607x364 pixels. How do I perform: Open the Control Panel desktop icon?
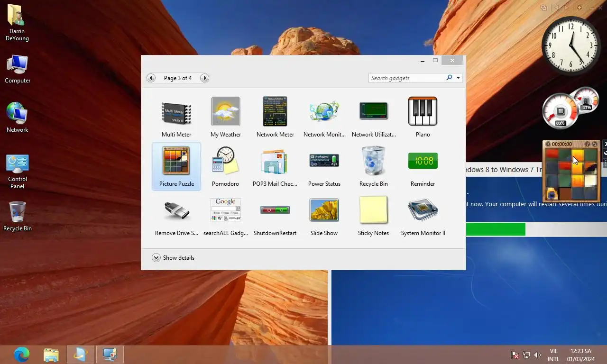point(18,172)
